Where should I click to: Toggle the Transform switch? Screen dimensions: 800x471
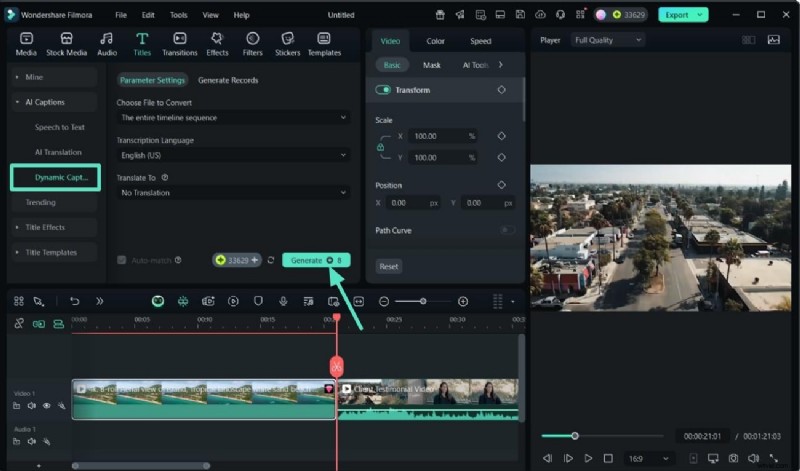tap(383, 90)
